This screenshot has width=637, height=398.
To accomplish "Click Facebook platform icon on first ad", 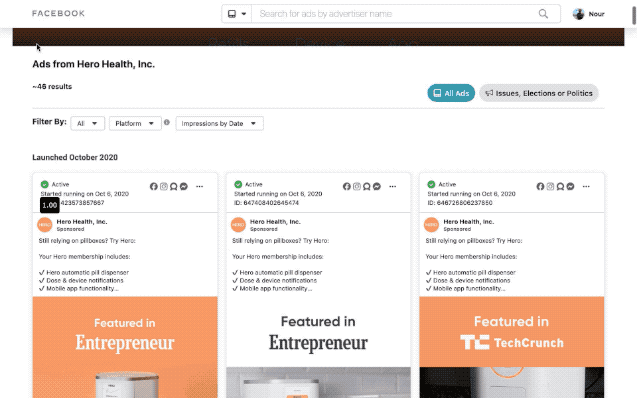I will click(x=154, y=186).
